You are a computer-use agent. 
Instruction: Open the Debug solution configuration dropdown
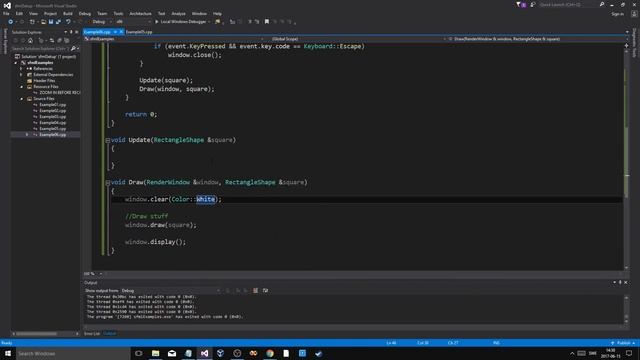click(102, 22)
